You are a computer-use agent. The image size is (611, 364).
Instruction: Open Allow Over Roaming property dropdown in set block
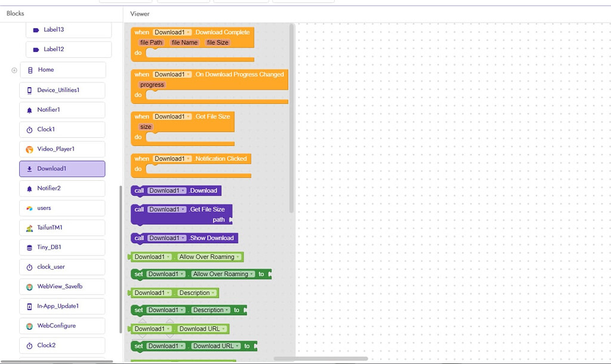pyautogui.click(x=224, y=274)
